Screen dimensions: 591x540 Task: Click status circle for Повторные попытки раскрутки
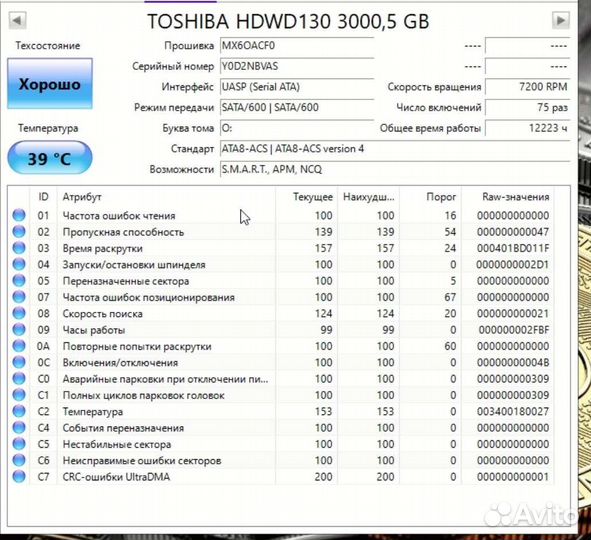click(19, 346)
